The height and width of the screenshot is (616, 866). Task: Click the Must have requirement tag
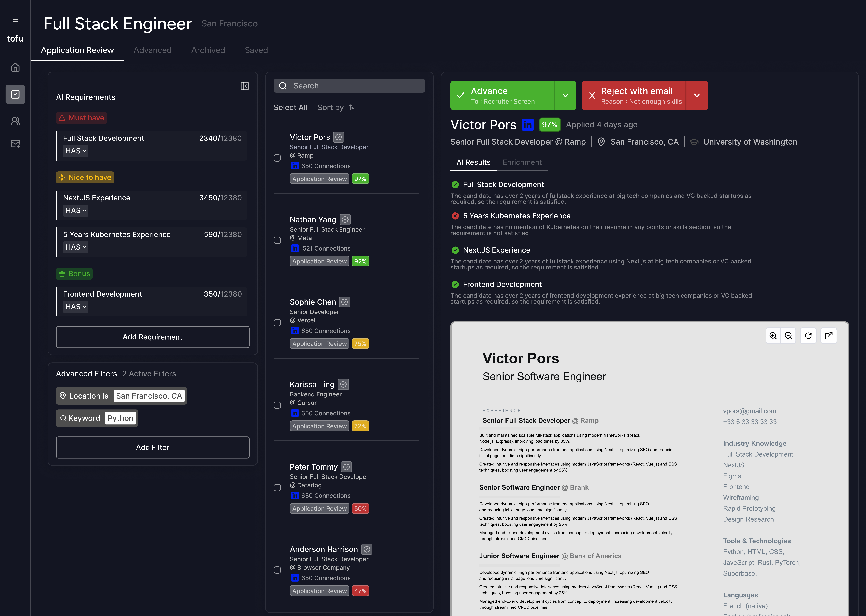81,118
